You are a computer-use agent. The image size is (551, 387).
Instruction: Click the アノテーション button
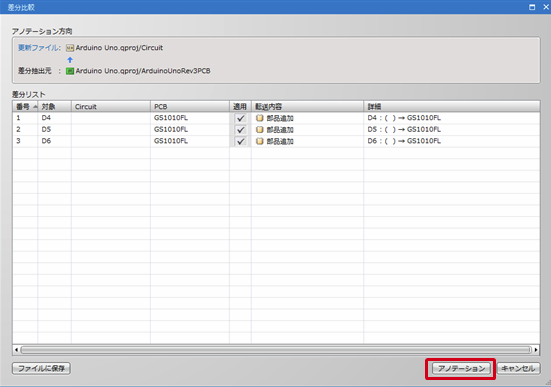[461, 369]
